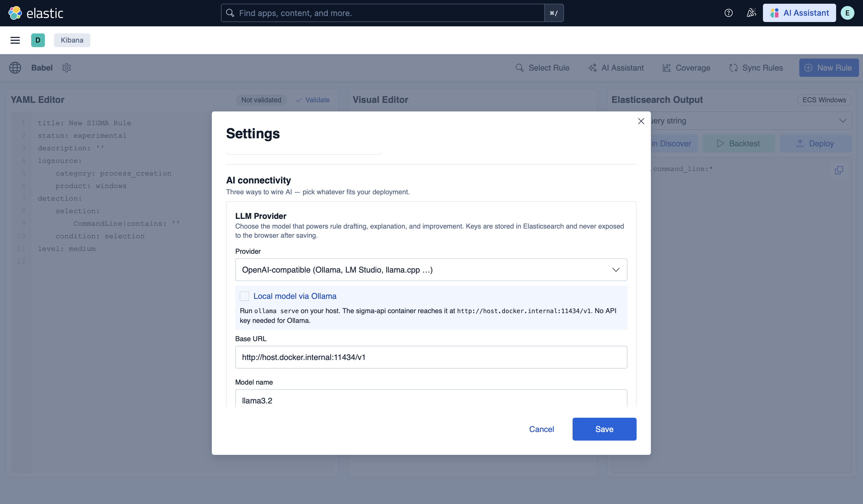The height and width of the screenshot is (504, 863).
Task: Click the Not validated status badge
Action: tap(261, 100)
